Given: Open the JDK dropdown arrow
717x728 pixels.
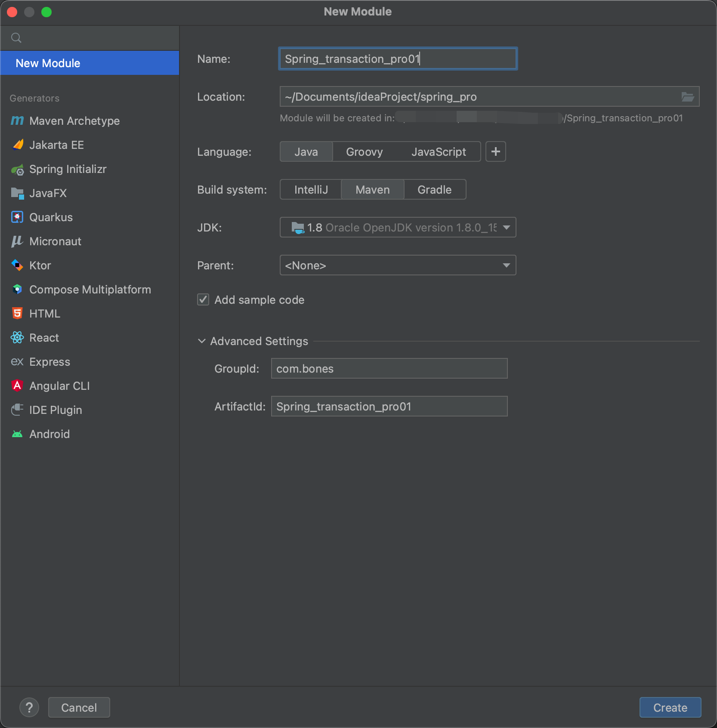Looking at the screenshot, I should pyautogui.click(x=507, y=228).
